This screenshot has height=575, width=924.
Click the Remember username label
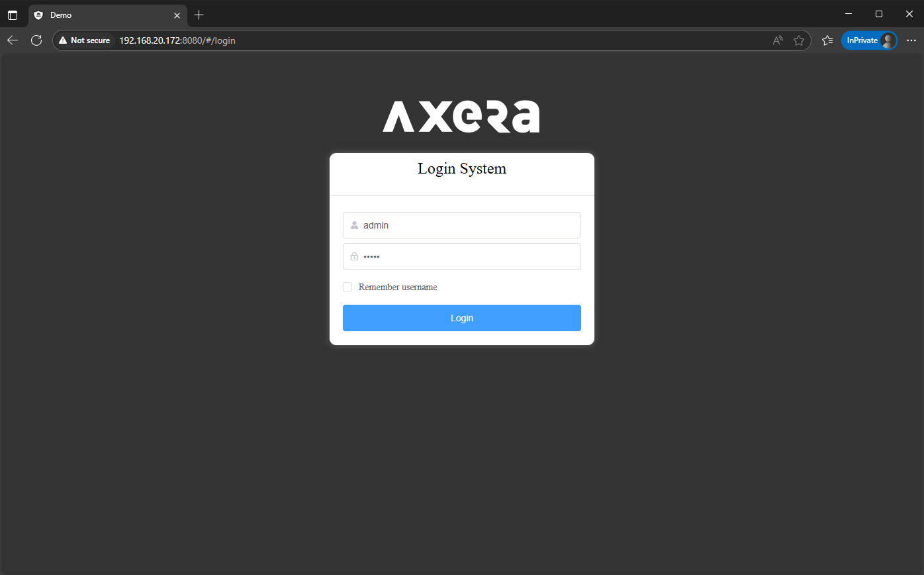point(398,287)
